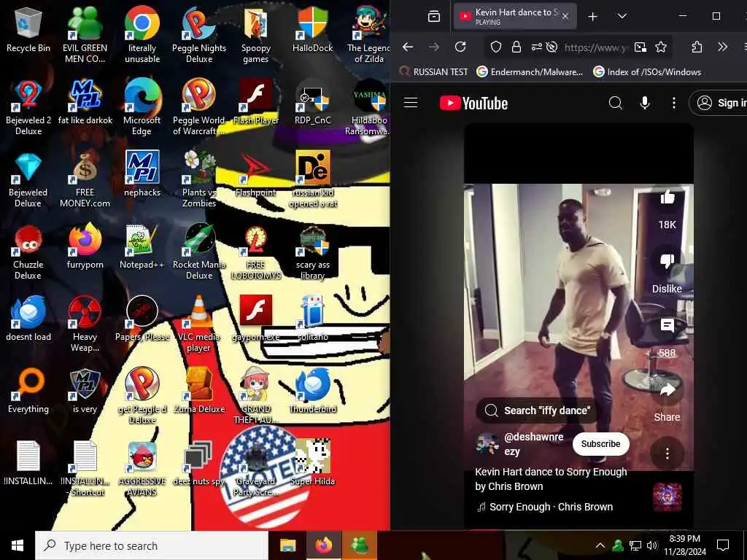
Task: Open the @deshawnreezy channel link
Action: coord(533,444)
